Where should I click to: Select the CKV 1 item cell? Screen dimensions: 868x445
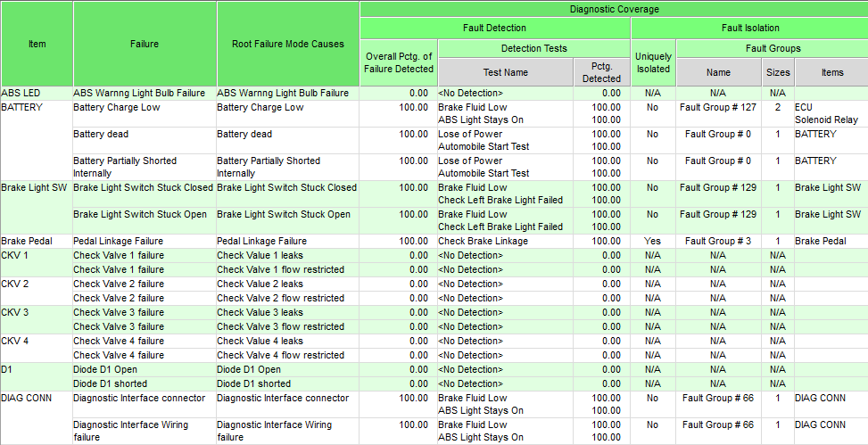tap(15, 255)
